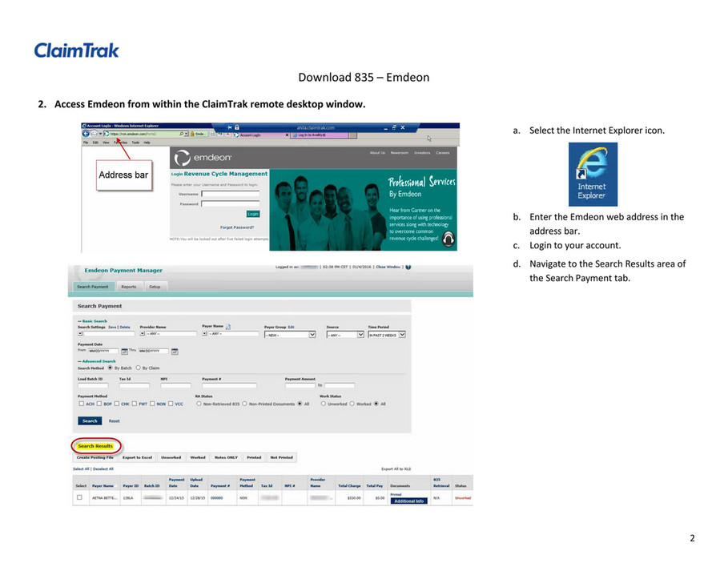Expand the Payer Name dropdown arrow

[204, 333]
